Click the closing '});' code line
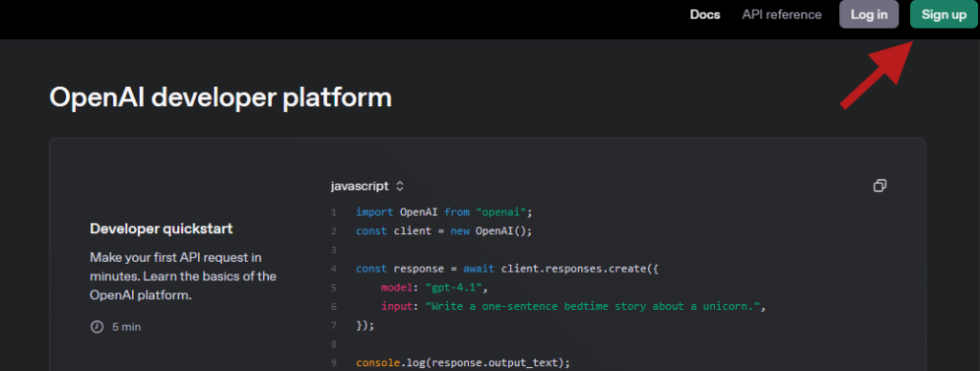 365,325
